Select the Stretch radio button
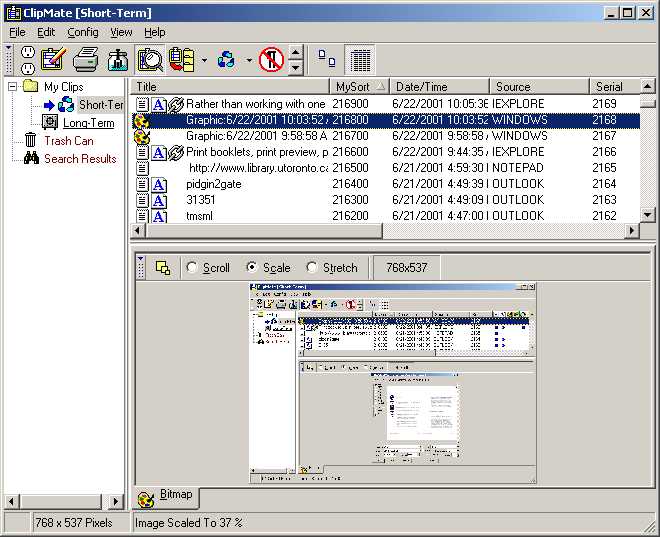This screenshot has height=537, width=660. coord(311,267)
